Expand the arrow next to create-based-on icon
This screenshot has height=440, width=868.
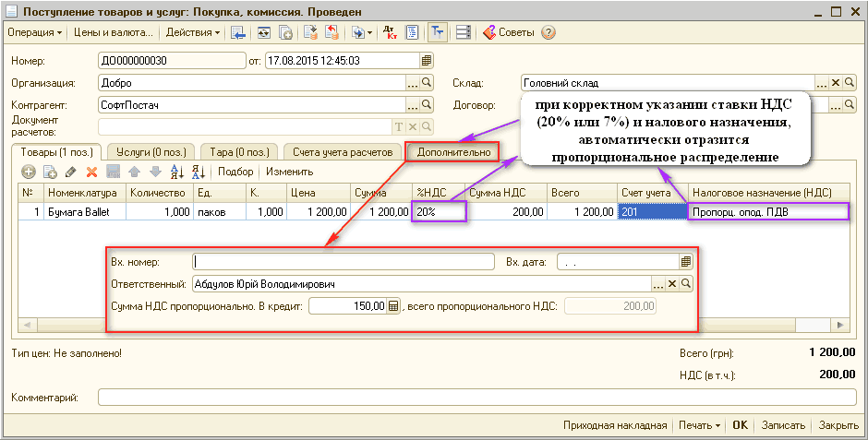[x=369, y=32]
